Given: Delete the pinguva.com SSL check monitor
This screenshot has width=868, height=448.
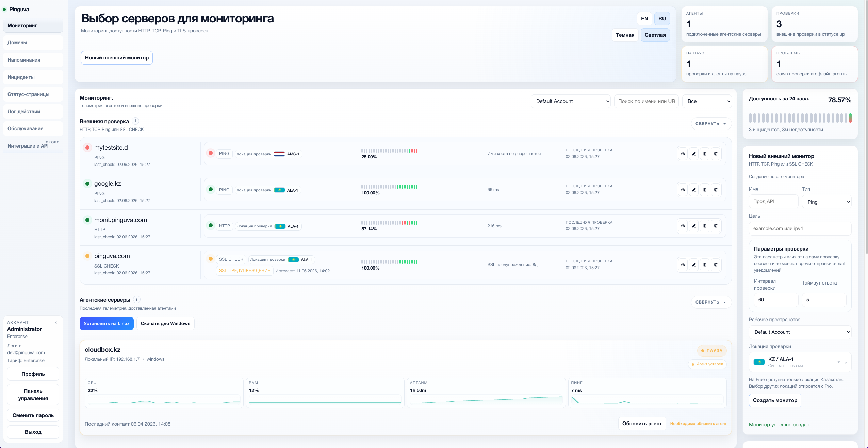Looking at the screenshot, I should pos(716,265).
